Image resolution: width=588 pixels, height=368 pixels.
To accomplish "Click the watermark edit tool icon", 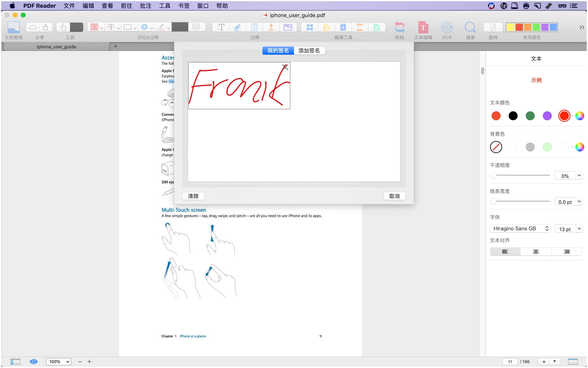I will [x=326, y=27].
